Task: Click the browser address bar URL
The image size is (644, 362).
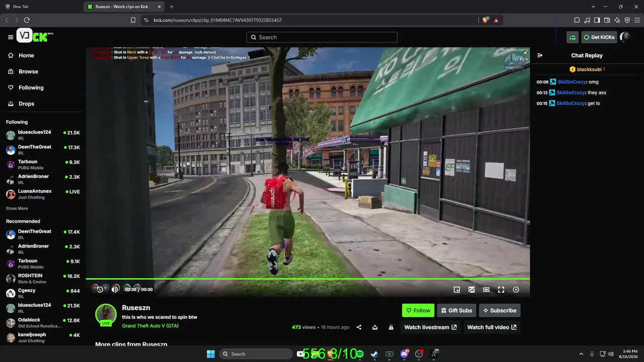Action: click(x=218, y=20)
